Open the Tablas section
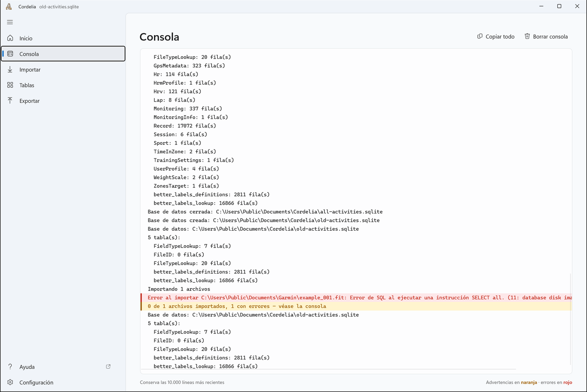The image size is (587, 392). [63, 85]
